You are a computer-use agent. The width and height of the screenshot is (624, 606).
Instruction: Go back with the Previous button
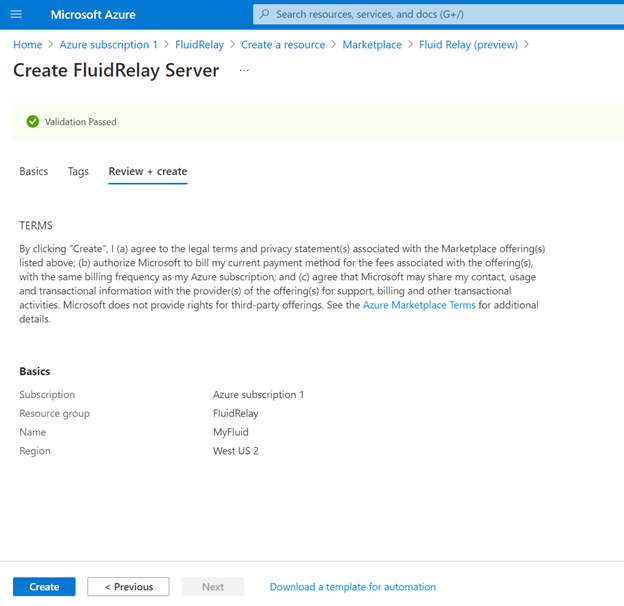click(128, 587)
